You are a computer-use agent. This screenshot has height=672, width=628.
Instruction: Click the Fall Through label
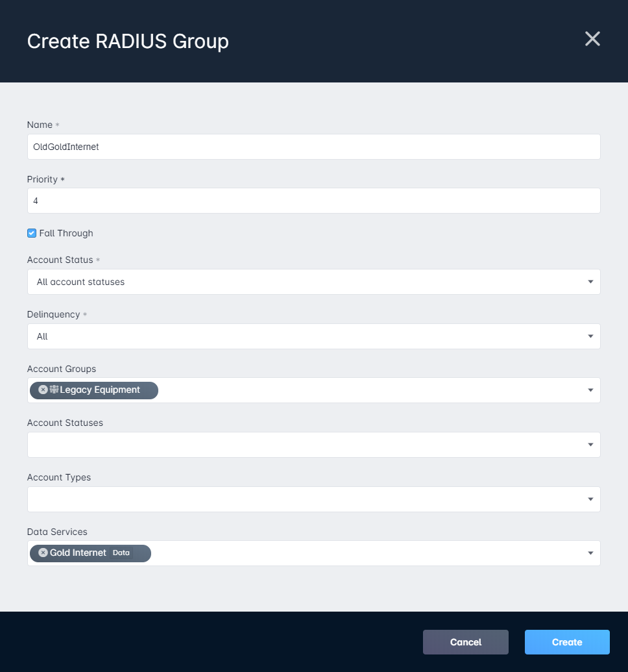pyautogui.click(x=66, y=233)
